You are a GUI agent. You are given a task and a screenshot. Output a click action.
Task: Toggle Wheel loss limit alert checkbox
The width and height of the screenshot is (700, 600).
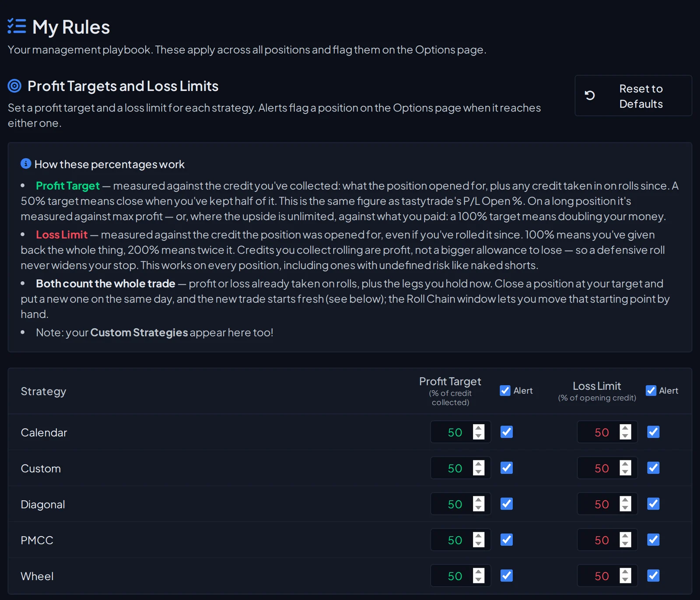point(653,575)
